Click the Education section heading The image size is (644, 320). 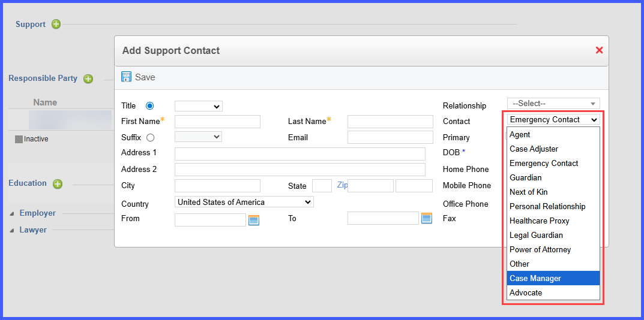(x=28, y=183)
